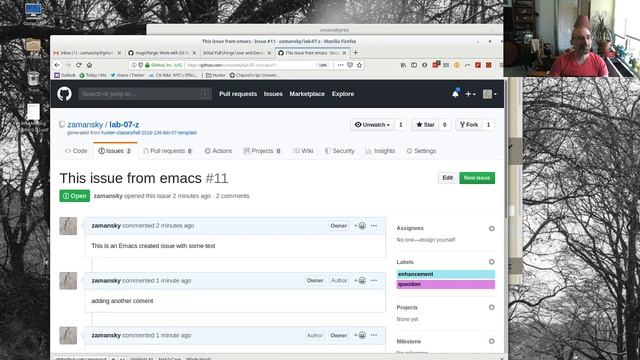640x360 pixels.
Task: Open the Home / Twitter bookmark
Action: pyautogui.click(x=128, y=75)
